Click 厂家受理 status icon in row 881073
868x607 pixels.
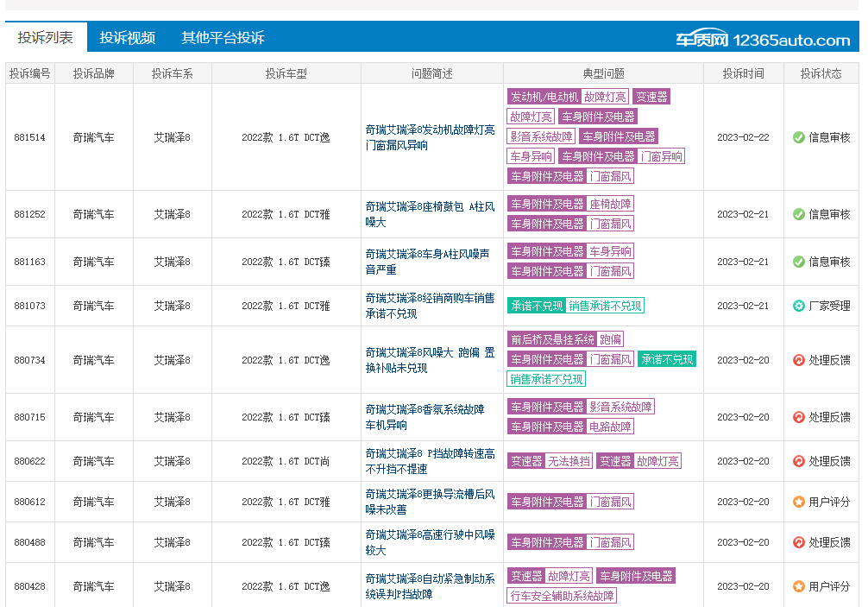tap(799, 306)
